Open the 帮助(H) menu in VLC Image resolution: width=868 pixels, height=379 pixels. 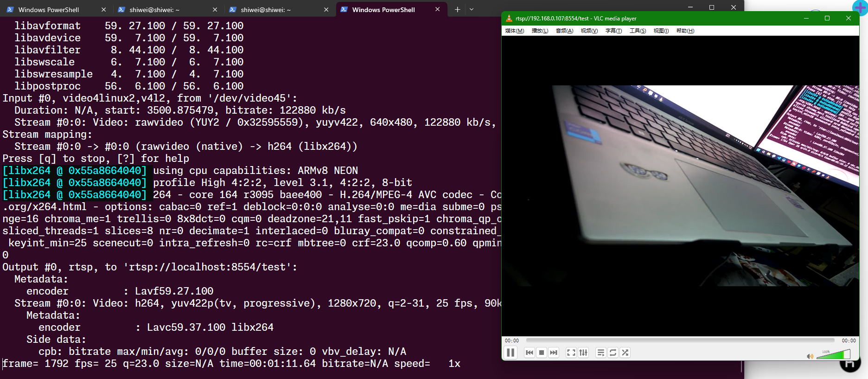tap(685, 31)
